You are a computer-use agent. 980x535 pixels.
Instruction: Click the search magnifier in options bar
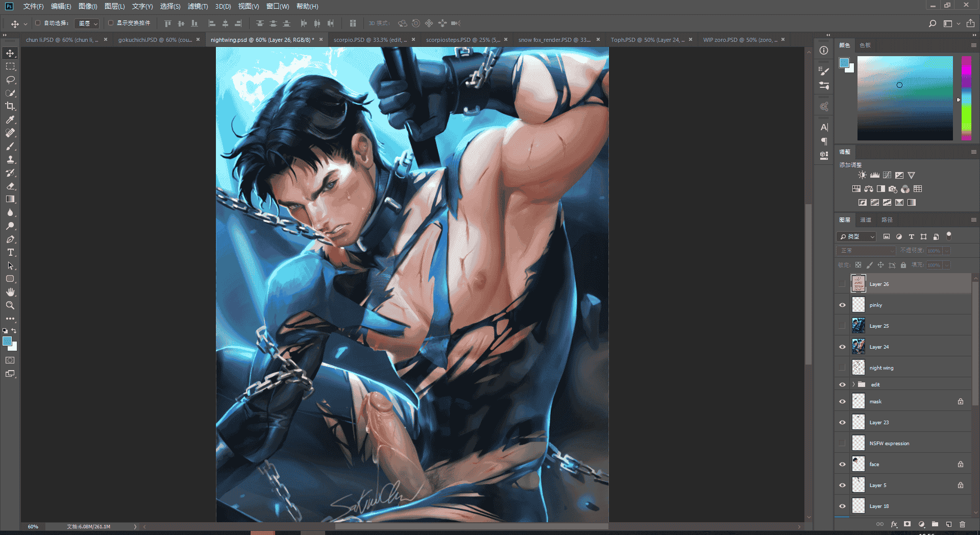932,23
